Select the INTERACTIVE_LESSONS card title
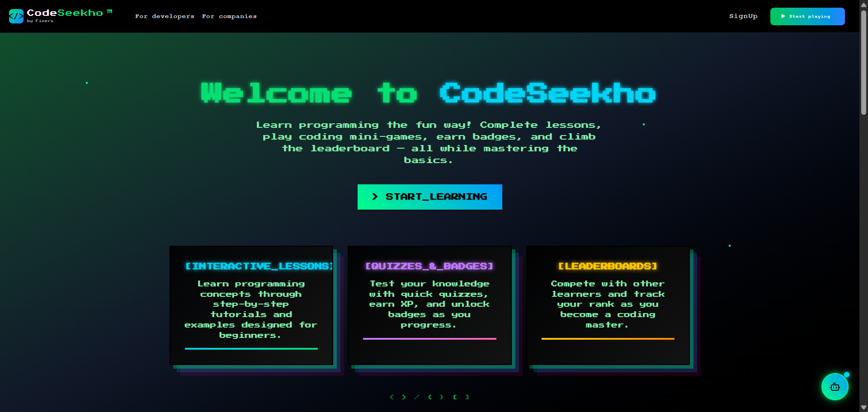Viewport: 868px width, 412px height. tap(259, 266)
